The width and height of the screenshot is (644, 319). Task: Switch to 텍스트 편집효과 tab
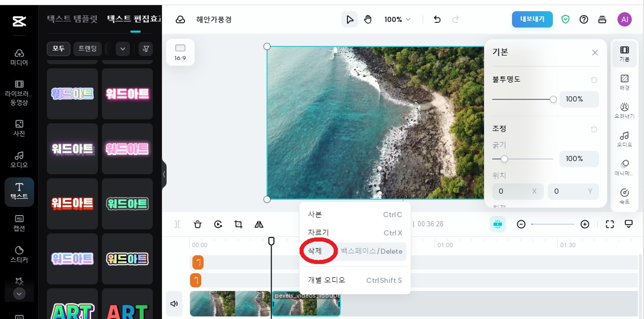[x=135, y=19]
